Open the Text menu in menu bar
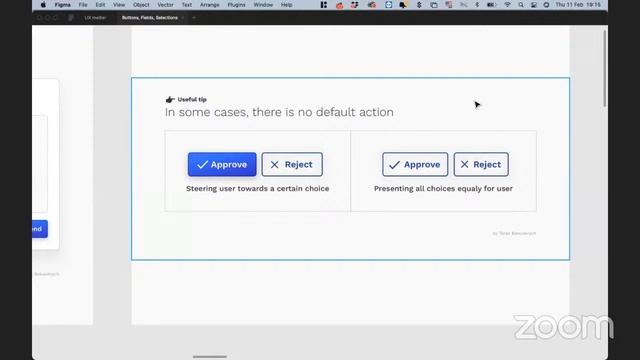 coord(187,5)
